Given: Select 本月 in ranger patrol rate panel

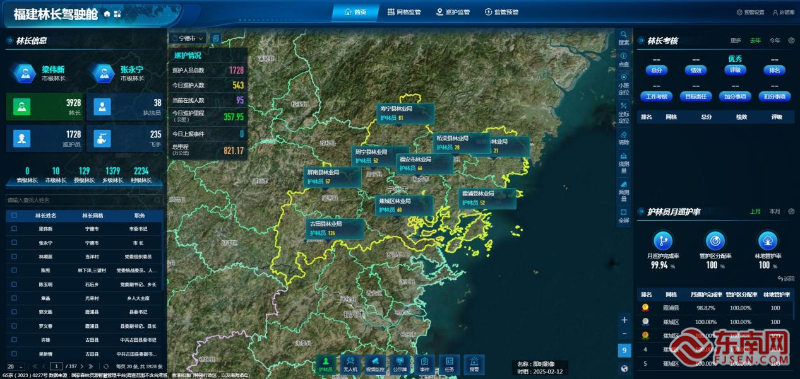Looking at the screenshot, I should [x=774, y=211].
